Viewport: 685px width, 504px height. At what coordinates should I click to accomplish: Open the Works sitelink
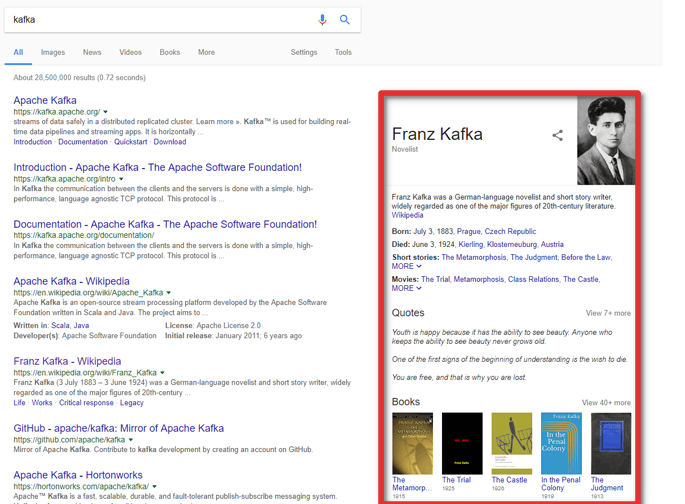(42, 403)
